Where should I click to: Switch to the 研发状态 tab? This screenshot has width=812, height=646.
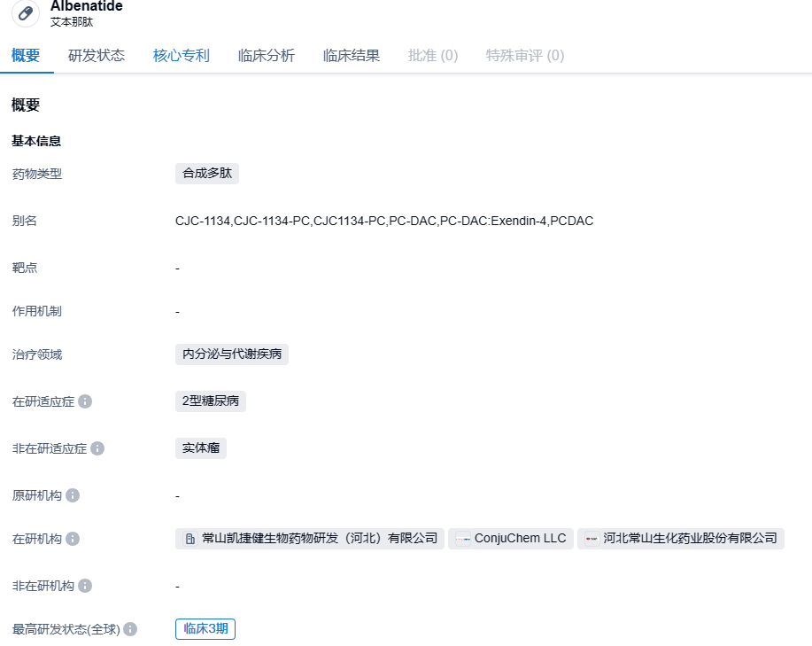[97, 56]
